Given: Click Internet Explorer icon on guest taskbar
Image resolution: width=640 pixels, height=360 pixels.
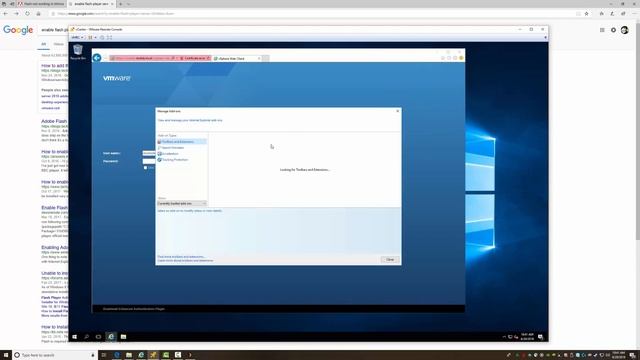Looking at the screenshot, I should [111, 337].
